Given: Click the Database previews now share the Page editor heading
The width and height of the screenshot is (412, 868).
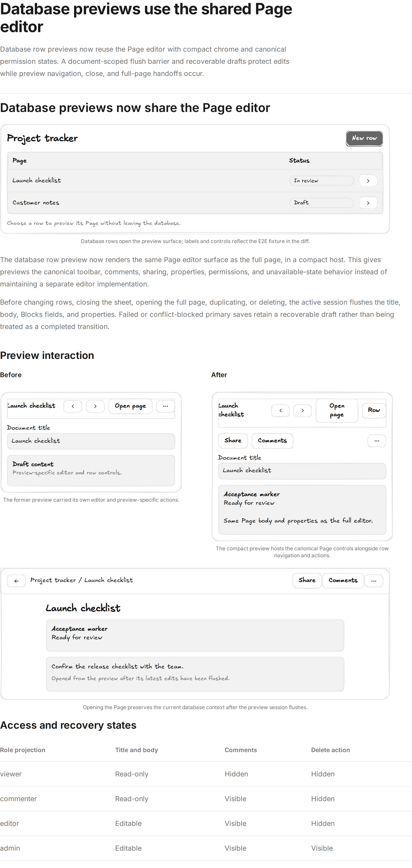Looking at the screenshot, I should point(135,108).
